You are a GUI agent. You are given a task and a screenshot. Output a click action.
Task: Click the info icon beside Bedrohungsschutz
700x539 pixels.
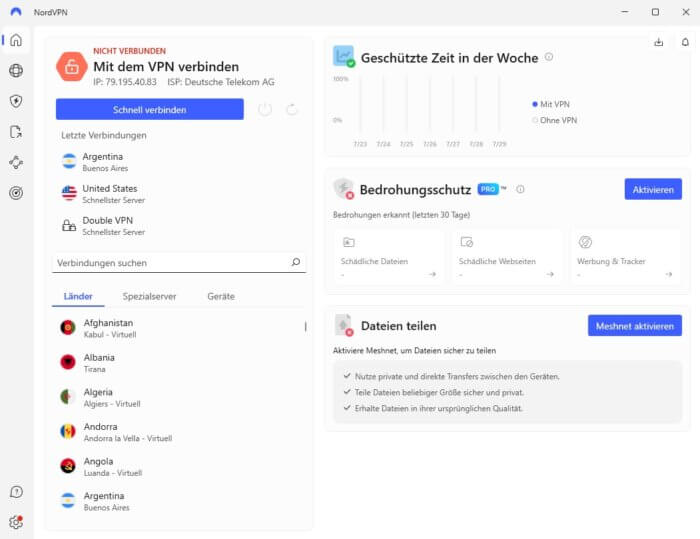pyautogui.click(x=520, y=189)
